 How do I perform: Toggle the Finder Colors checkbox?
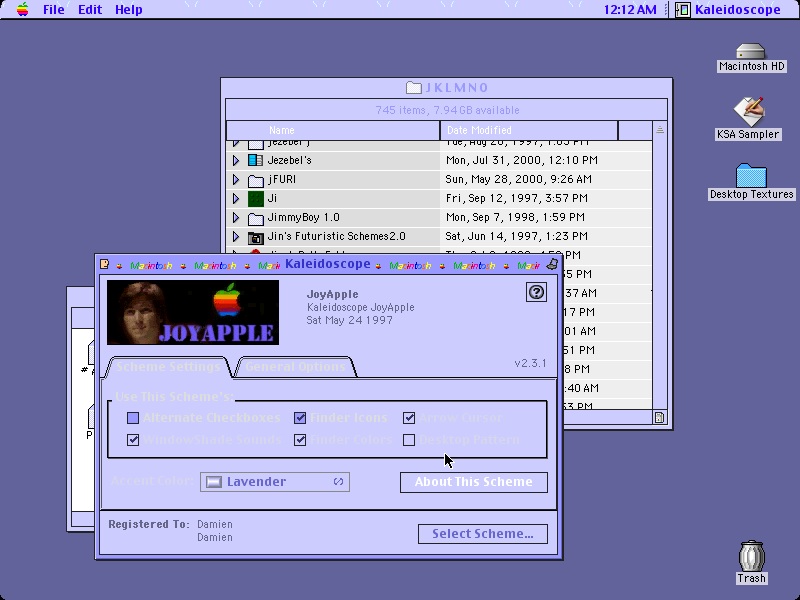tap(300, 440)
